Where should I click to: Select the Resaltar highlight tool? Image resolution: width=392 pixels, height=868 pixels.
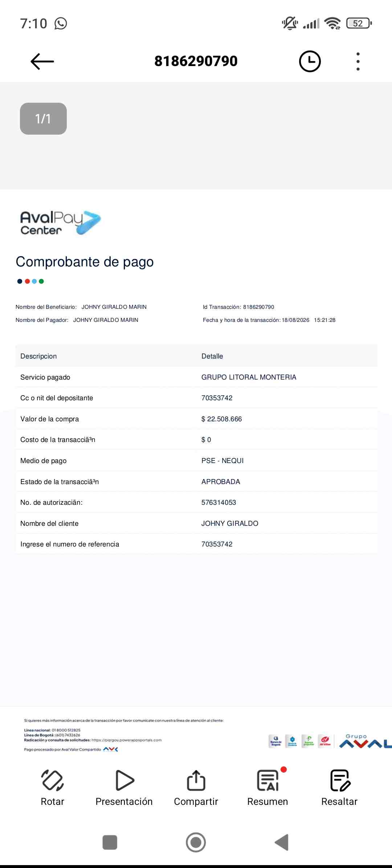click(x=340, y=780)
